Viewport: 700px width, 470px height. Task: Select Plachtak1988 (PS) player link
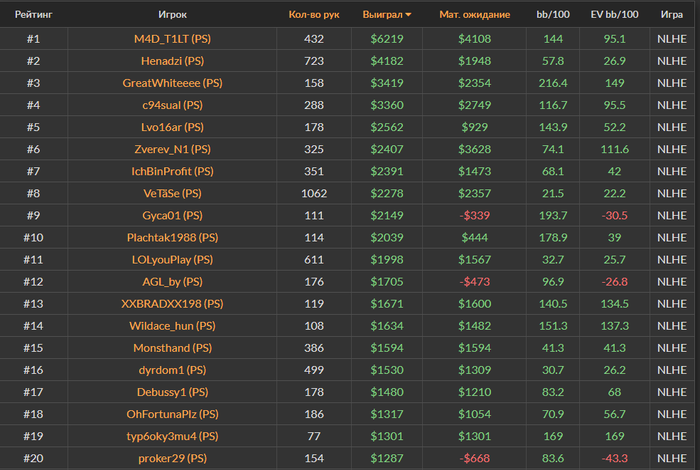point(172,237)
